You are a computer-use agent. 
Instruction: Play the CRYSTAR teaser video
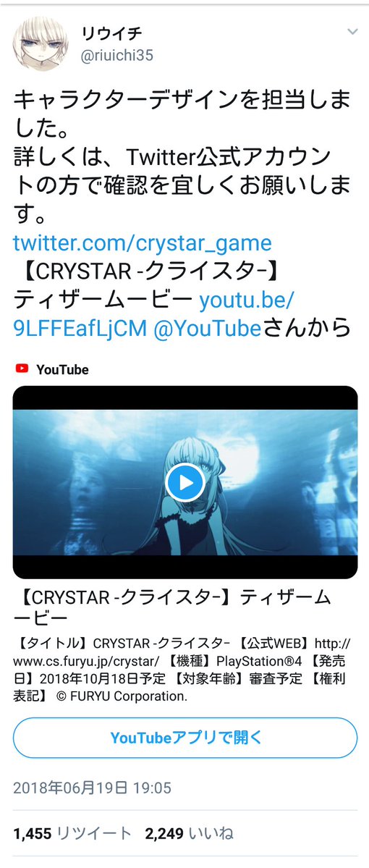coord(184,483)
